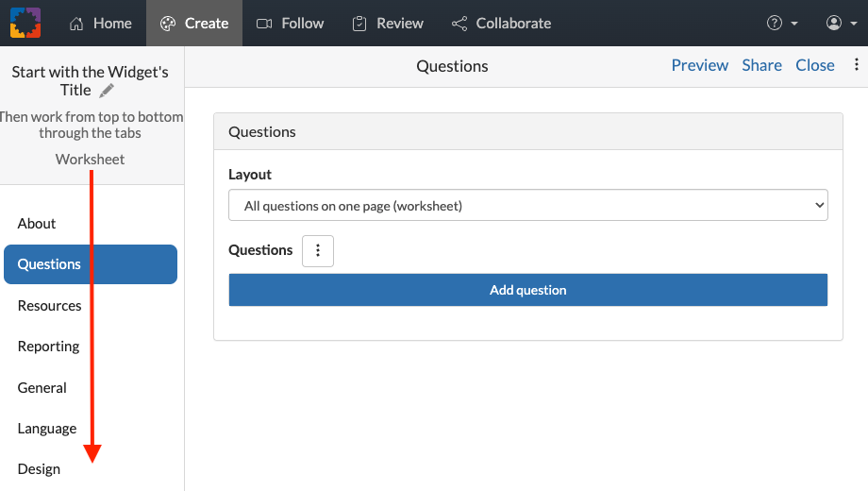Image resolution: width=868 pixels, height=491 pixels.
Task: Open the help question mark menu
Action: point(775,23)
